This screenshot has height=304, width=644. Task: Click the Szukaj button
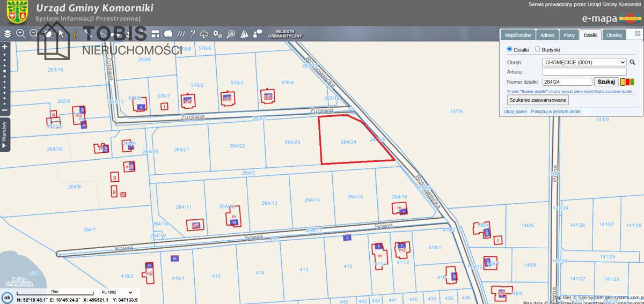point(606,81)
